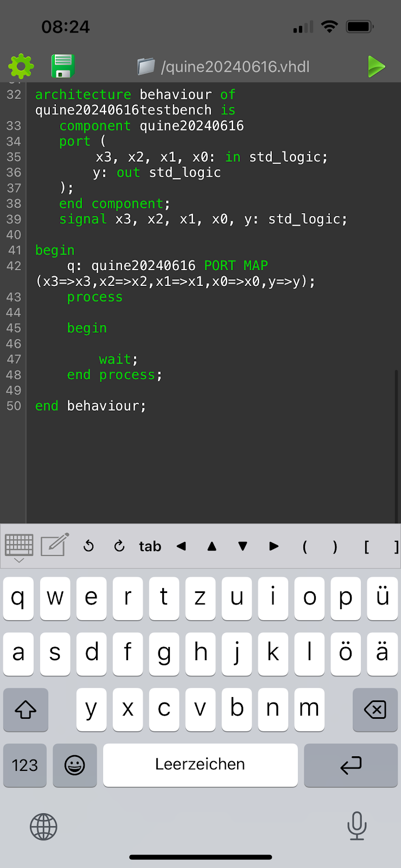
Task: Open the emoji keyboard
Action: (x=75, y=765)
